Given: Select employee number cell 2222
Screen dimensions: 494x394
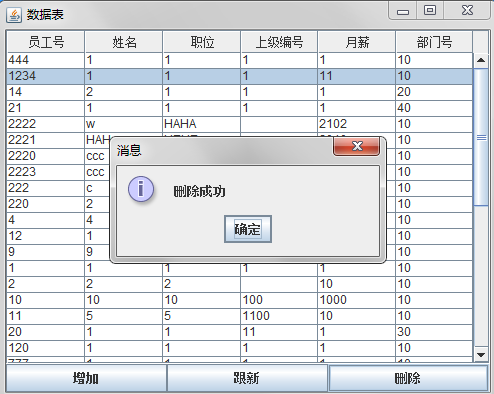Looking at the screenshot, I should coord(46,124).
